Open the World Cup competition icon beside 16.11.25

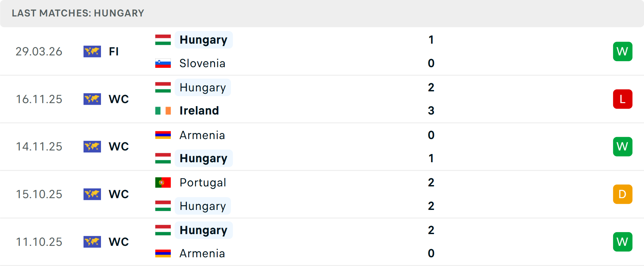pos(92,99)
